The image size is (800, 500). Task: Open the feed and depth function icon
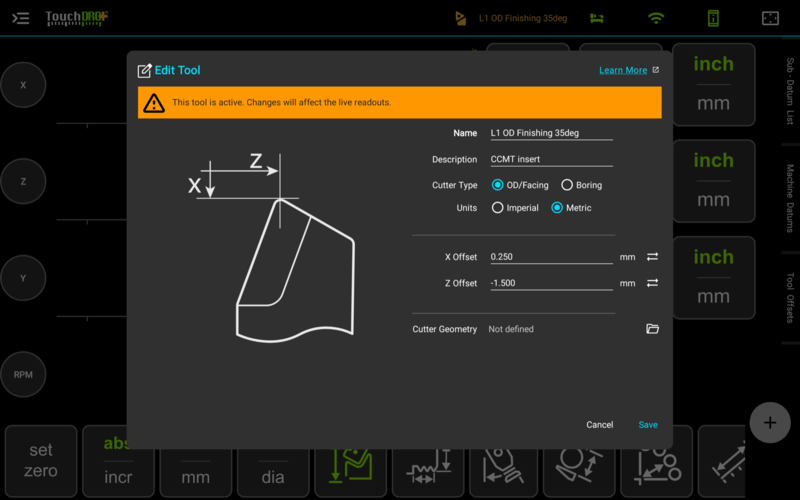click(x=428, y=463)
